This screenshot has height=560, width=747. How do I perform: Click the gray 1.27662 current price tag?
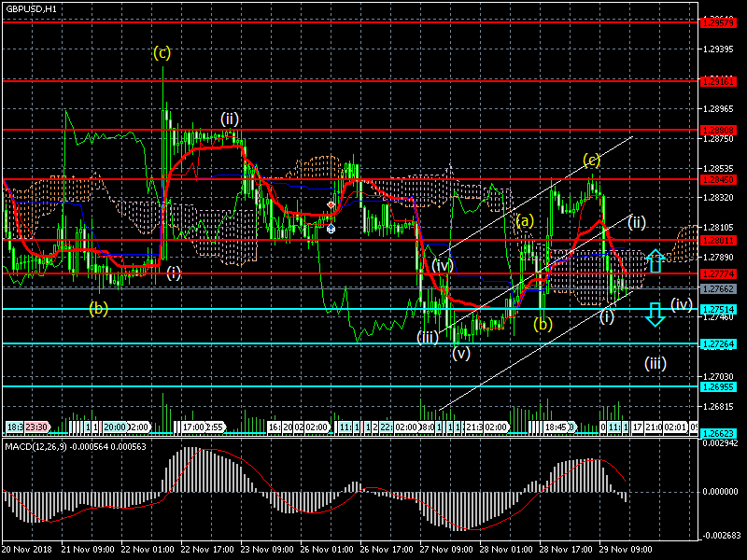pos(721,290)
